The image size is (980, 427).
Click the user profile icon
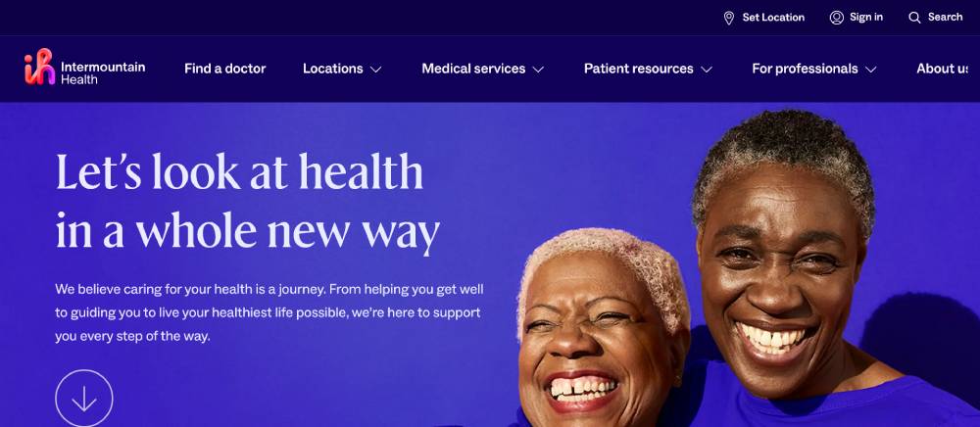click(837, 18)
